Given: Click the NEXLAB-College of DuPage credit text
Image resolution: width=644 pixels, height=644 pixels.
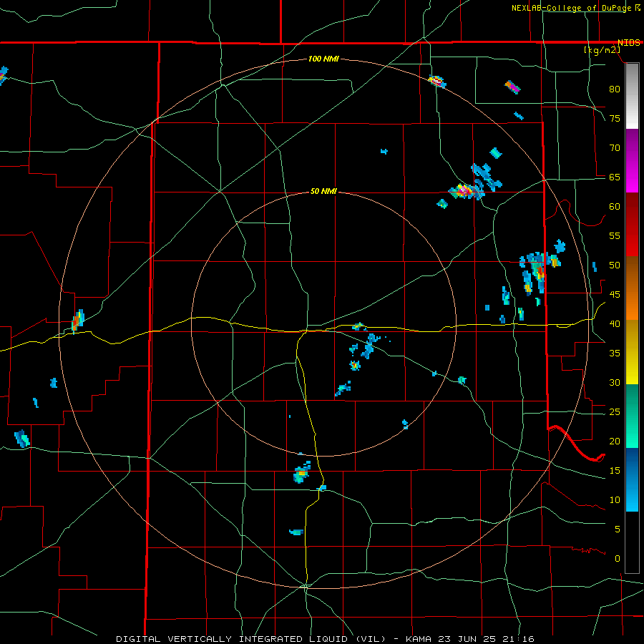Looking at the screenshot, I should (572, 8).
